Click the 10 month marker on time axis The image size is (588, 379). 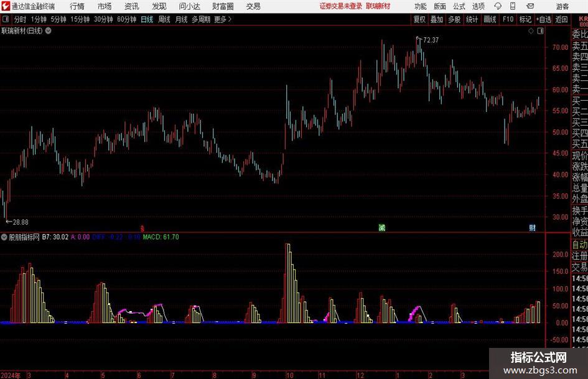[289, 375]
